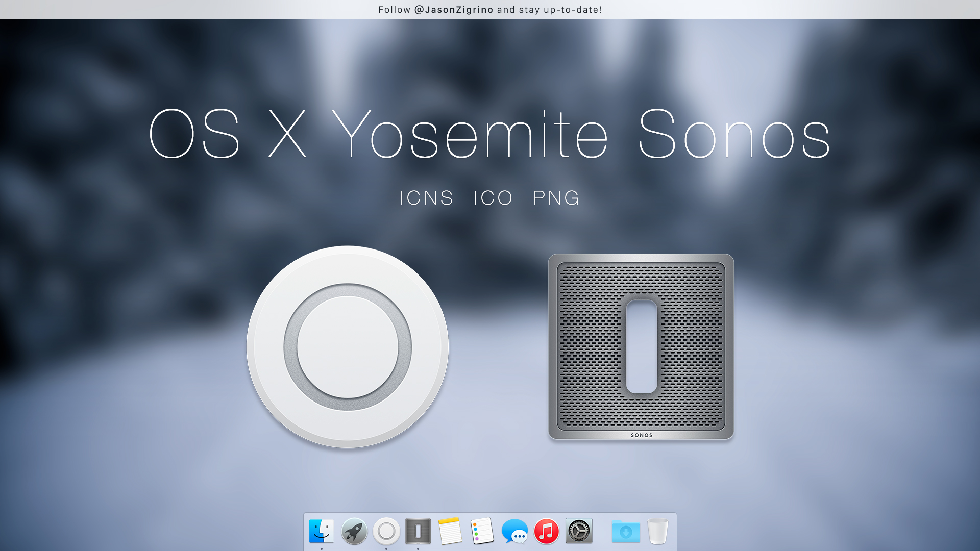
Task: Launch iTunes from the dock
Action: pos(547,531)
